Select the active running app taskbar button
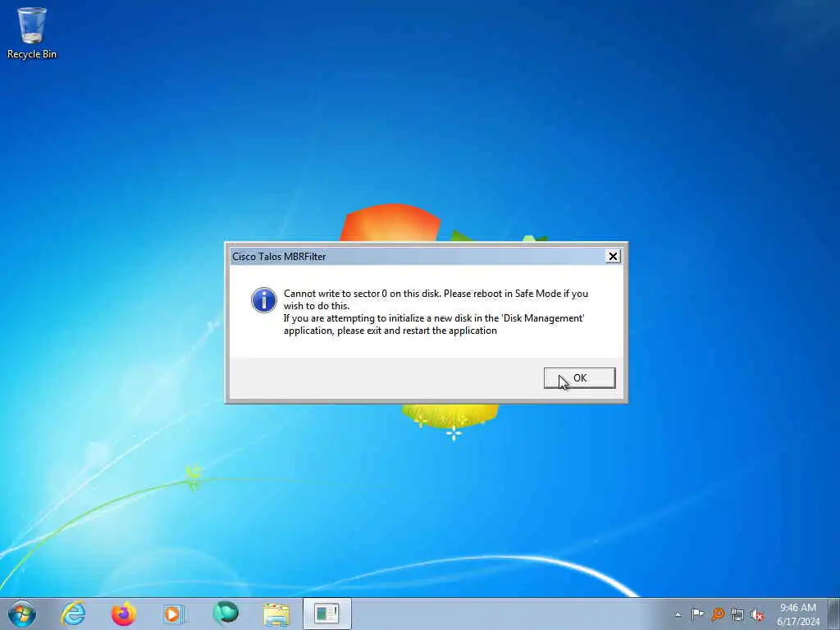Viewport: 840px width, 630px height. coord(326,614)
